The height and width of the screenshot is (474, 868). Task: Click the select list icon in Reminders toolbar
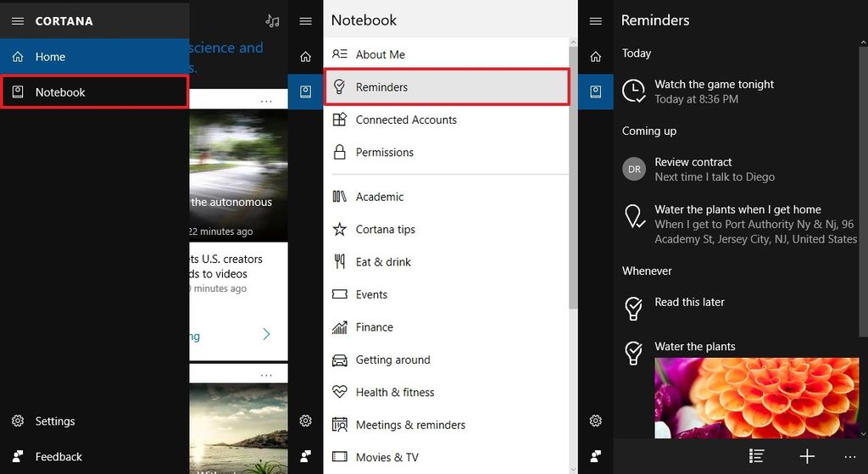757,455
